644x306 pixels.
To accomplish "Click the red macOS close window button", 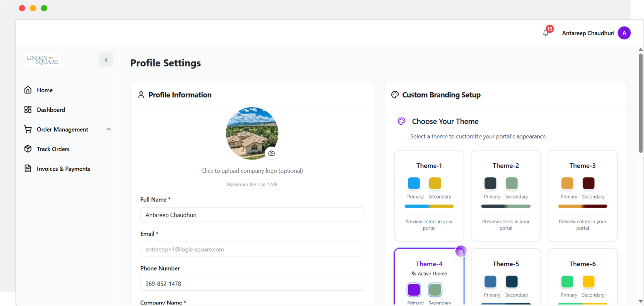I will pos(22,8).
